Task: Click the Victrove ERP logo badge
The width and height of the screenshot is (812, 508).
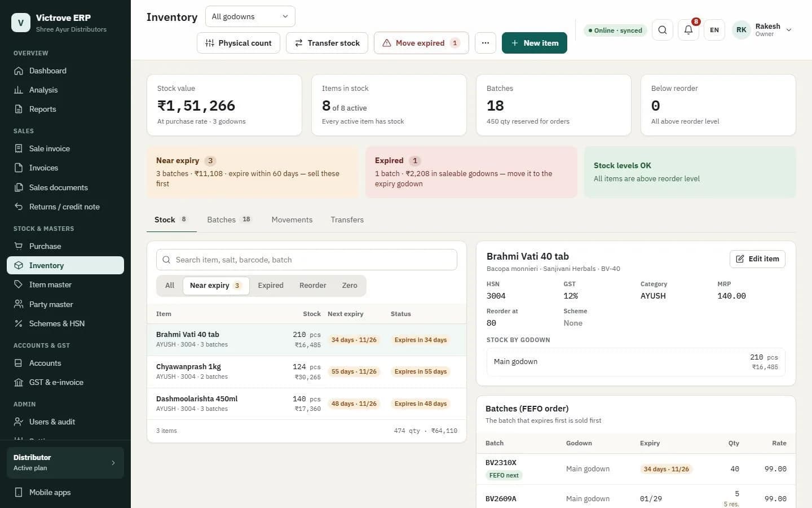Action: 21,23
